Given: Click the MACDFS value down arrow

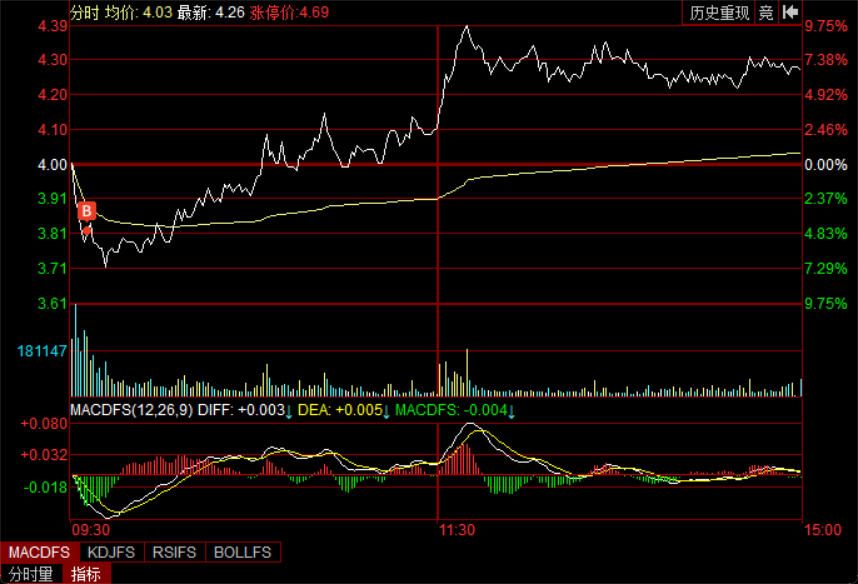Looking at the screenshot, I should [x=510, y=410].
